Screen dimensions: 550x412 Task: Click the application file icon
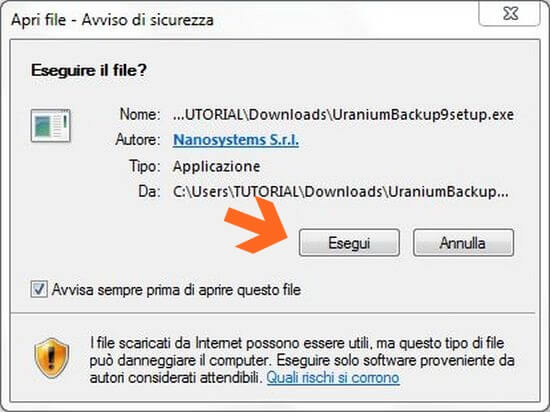[x=51, y=125]
